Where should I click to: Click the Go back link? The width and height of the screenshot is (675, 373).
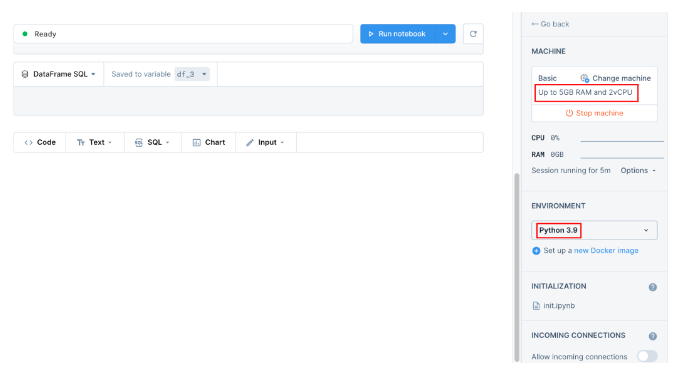550,24
